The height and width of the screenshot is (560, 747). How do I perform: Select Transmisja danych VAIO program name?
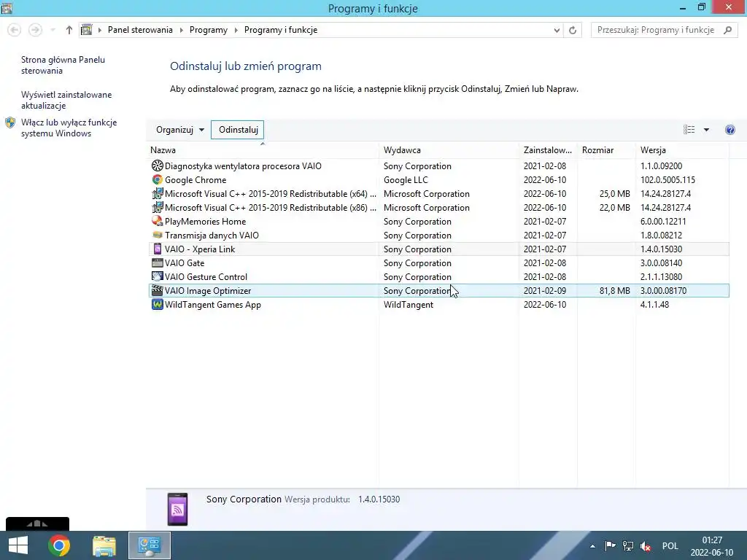coord(212,236)
